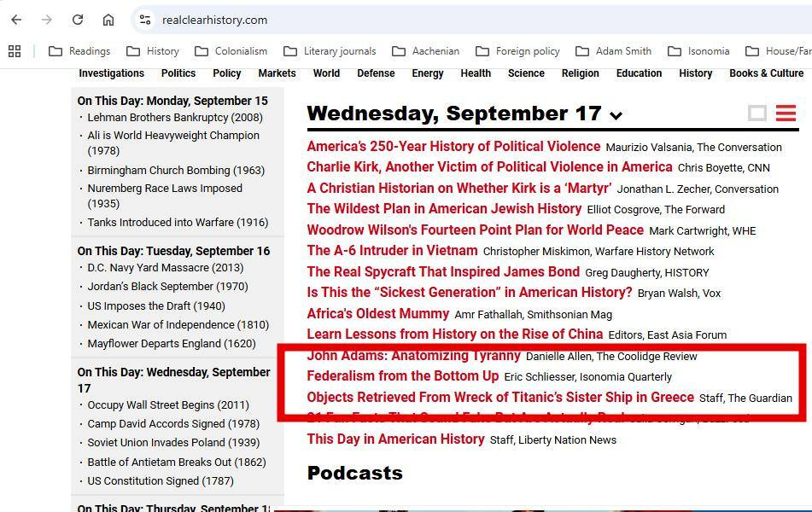
Task: Open Federalism from the Bottom Up article
Action: tap(402, 376)
